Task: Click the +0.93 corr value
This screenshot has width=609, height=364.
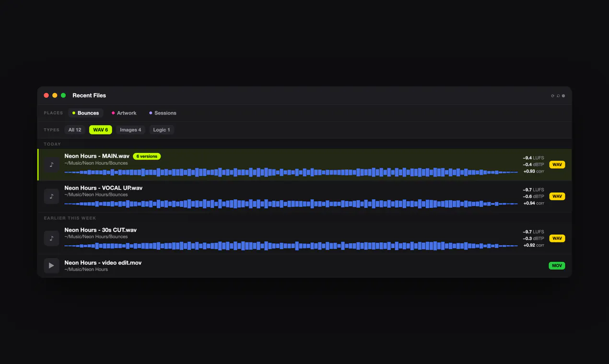Action: [534, 171]
